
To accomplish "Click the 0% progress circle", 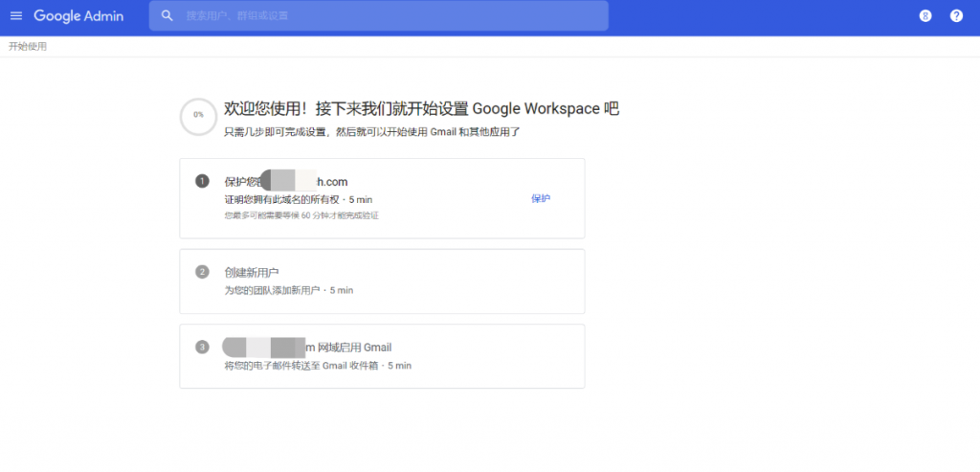I will [x=198, y=116].
